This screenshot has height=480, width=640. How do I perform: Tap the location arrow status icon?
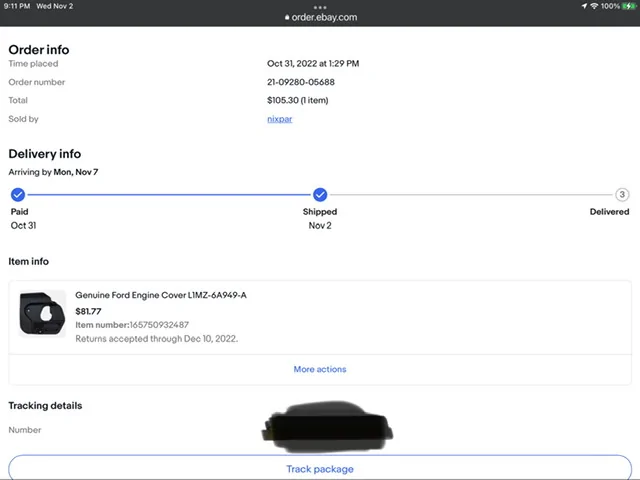(x=584, y=6)
